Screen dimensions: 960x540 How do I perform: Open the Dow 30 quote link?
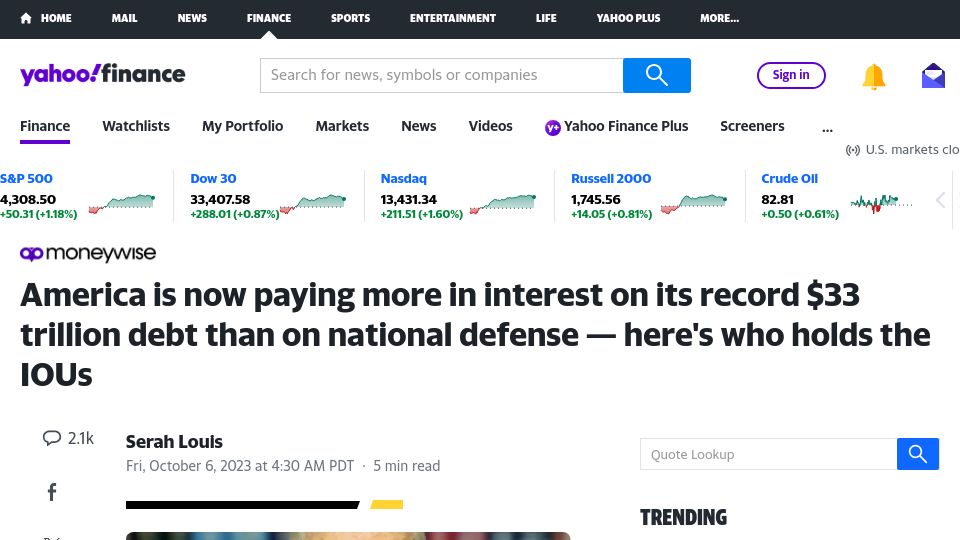(213, 179)
